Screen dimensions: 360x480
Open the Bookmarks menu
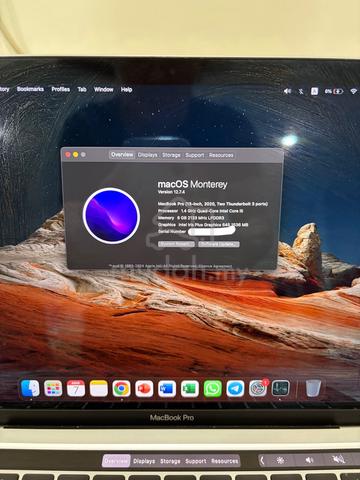pos(30,89)
